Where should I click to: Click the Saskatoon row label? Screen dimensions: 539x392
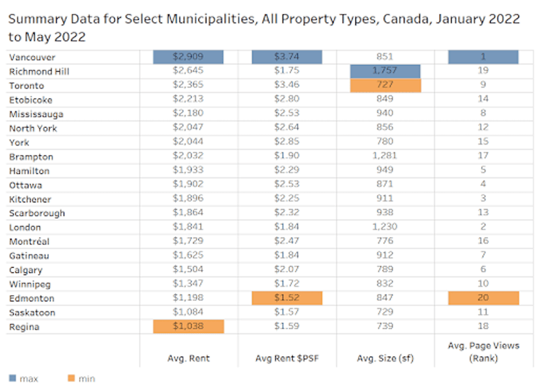tap(32, 312)
